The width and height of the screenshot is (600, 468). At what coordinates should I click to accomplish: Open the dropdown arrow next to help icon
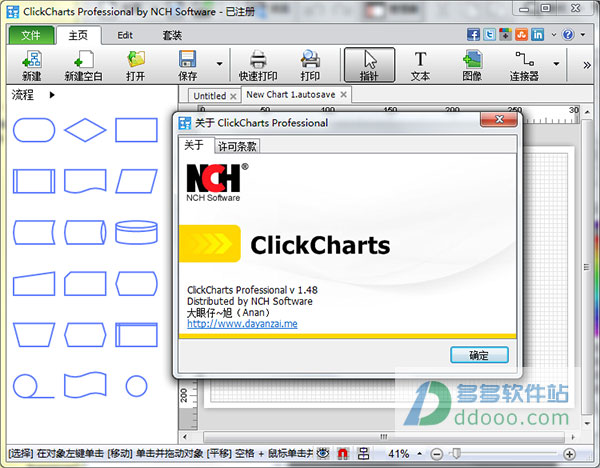coord(583,34)
